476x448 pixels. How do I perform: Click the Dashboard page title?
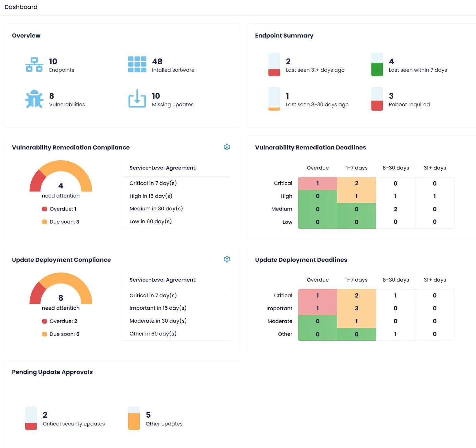point(21,7)
